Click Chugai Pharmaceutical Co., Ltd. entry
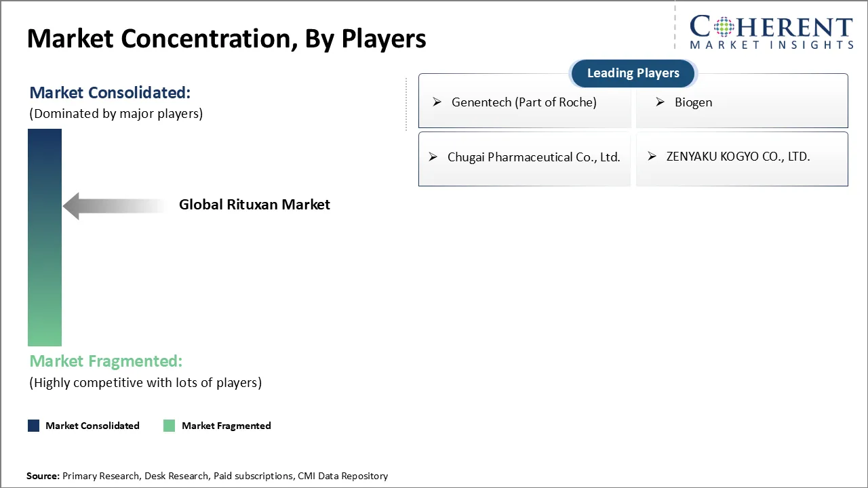This screenshot has width=868, height=488. [x=534, y=157]
